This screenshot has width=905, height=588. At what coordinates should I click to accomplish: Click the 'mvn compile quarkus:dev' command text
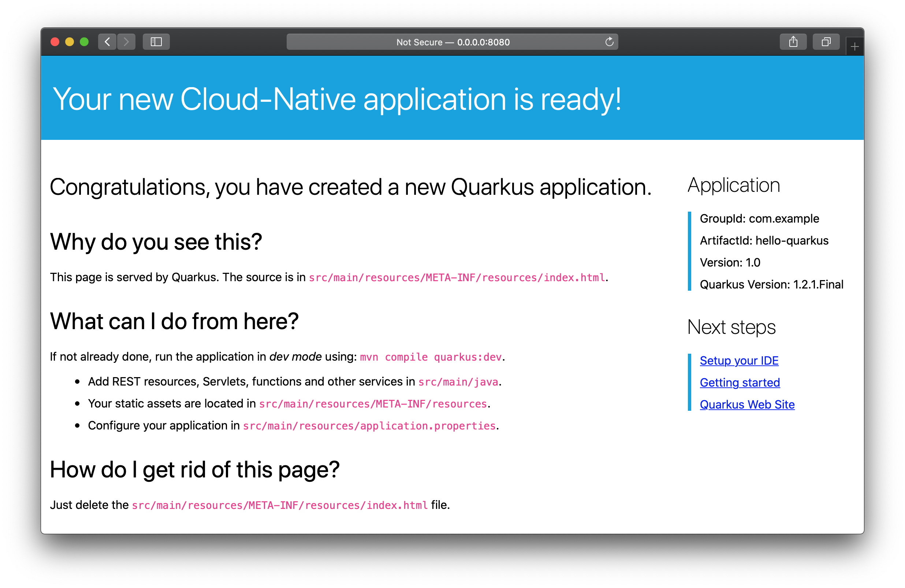(x=431, y=357)
